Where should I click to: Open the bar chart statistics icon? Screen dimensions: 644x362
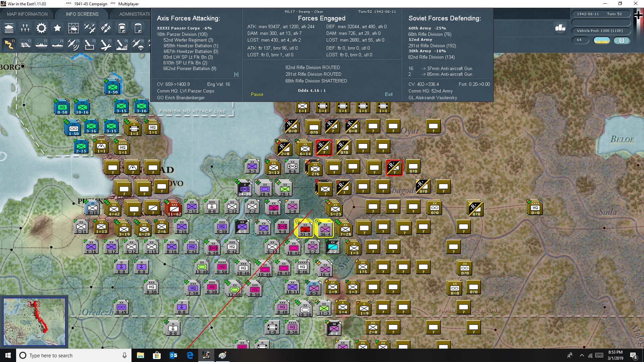pos(560,27)
